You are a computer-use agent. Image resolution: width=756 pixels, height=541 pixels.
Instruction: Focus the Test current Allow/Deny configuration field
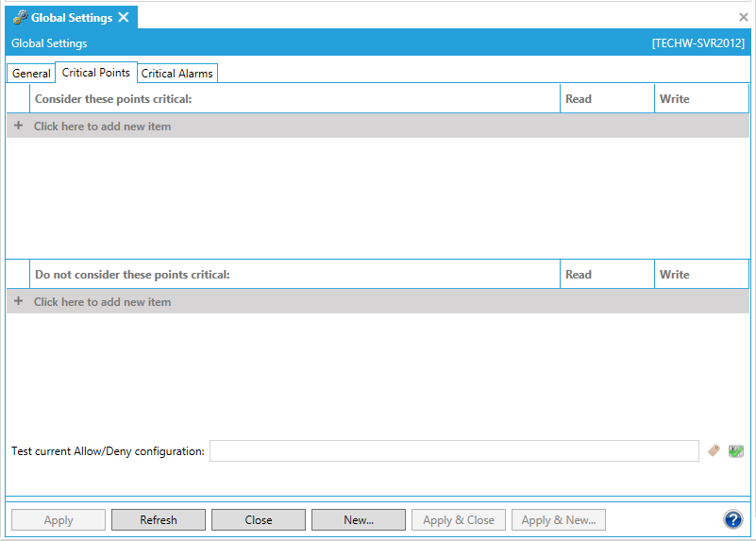click(453, 451)
